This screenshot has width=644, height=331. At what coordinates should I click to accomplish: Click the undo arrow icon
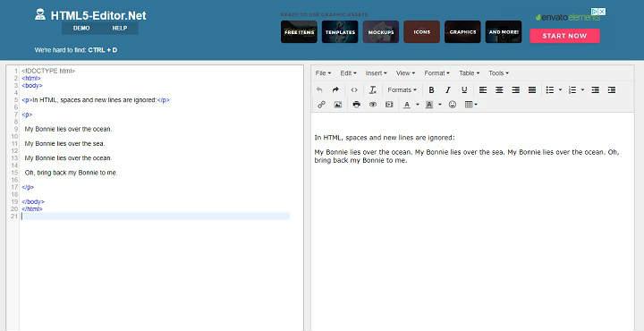[x=319, y=90]
